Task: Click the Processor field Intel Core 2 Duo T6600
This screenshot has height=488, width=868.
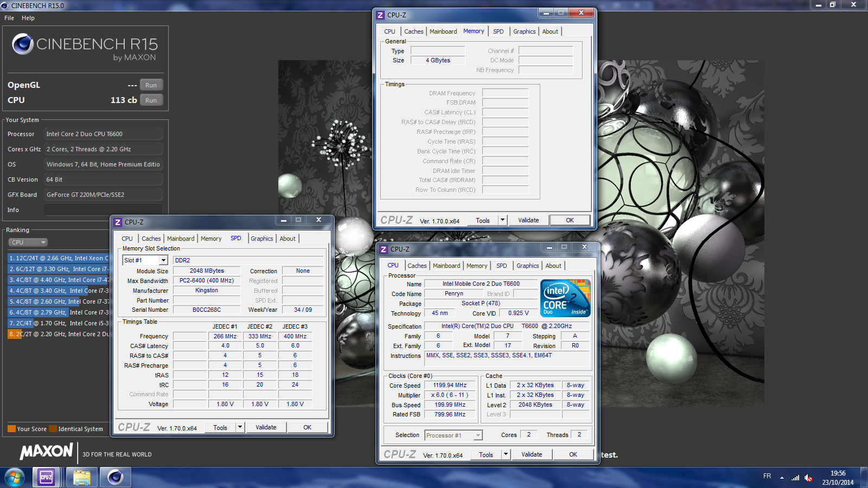Action: pyautogui.click(x=103, y=134)
